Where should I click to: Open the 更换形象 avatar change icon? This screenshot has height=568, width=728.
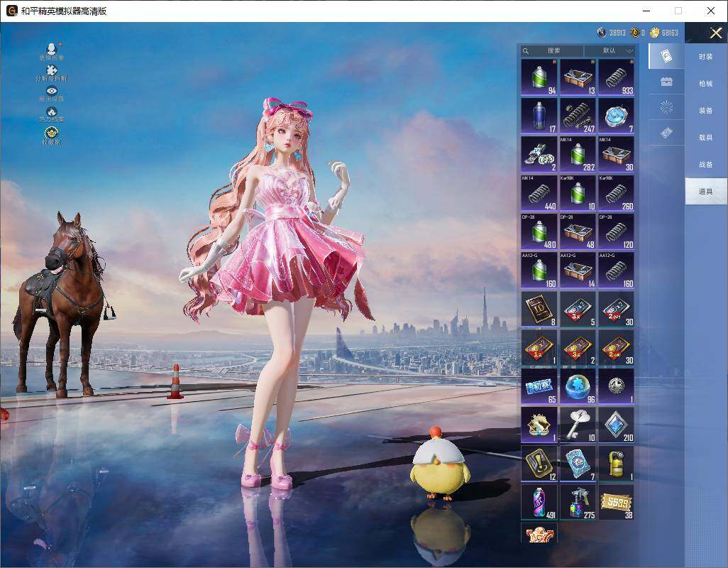click(52, 51)
